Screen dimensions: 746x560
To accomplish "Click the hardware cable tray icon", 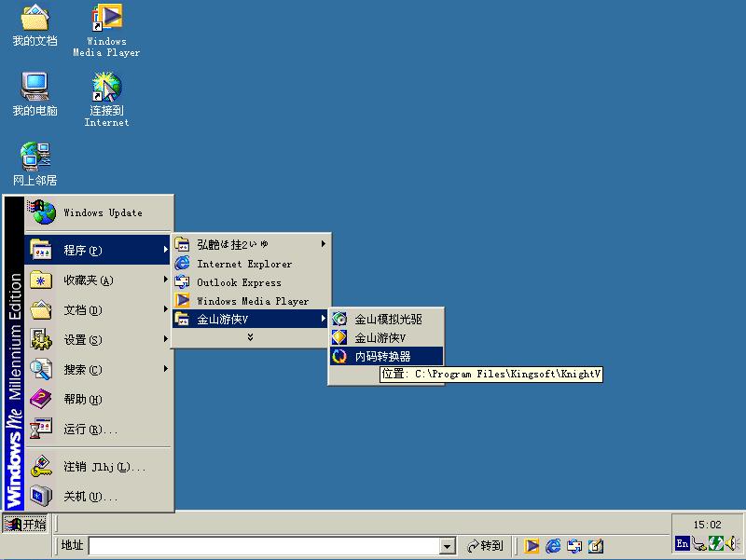I will (x=698, y=543).
